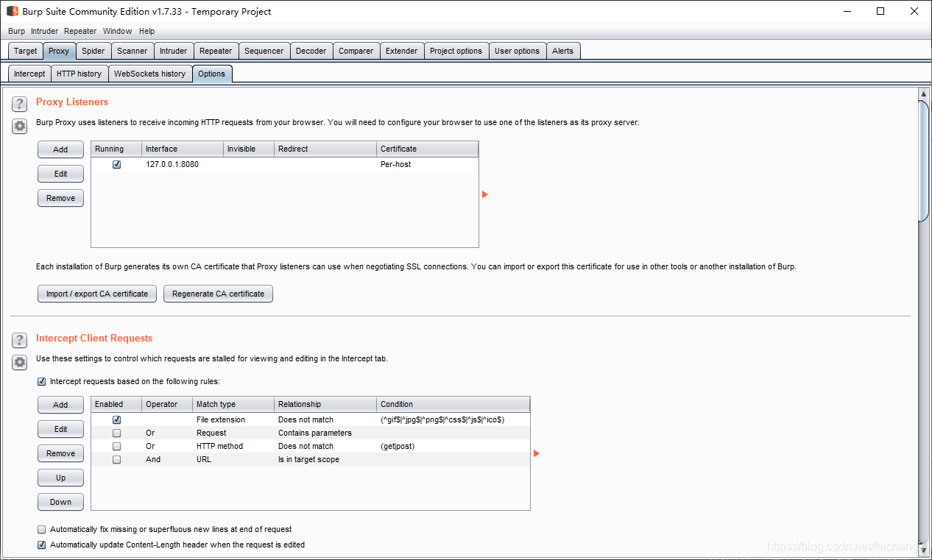Toggle Running checkbox for 127.0.0.1:8080 listener
The image size is (932, 560).
pos(116,164)
